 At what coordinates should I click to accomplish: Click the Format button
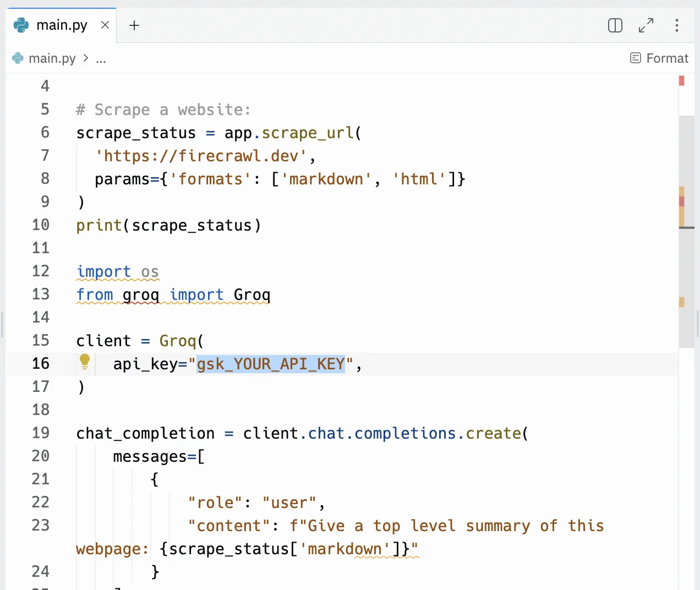tap(659, 58)
